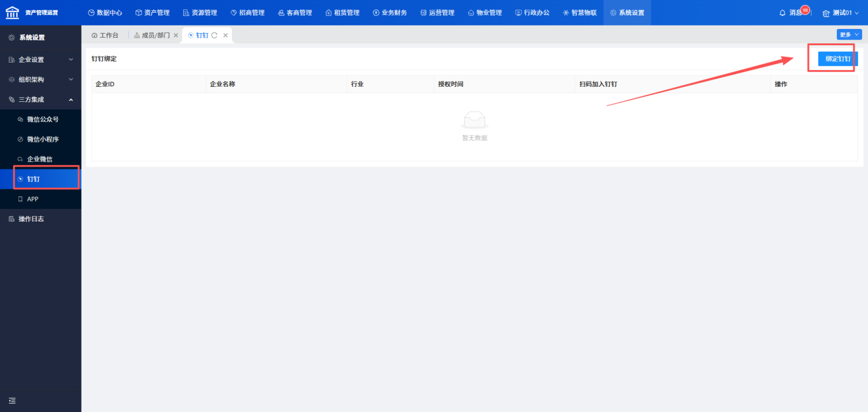Close the 钉钉 tab

(226, 35)
